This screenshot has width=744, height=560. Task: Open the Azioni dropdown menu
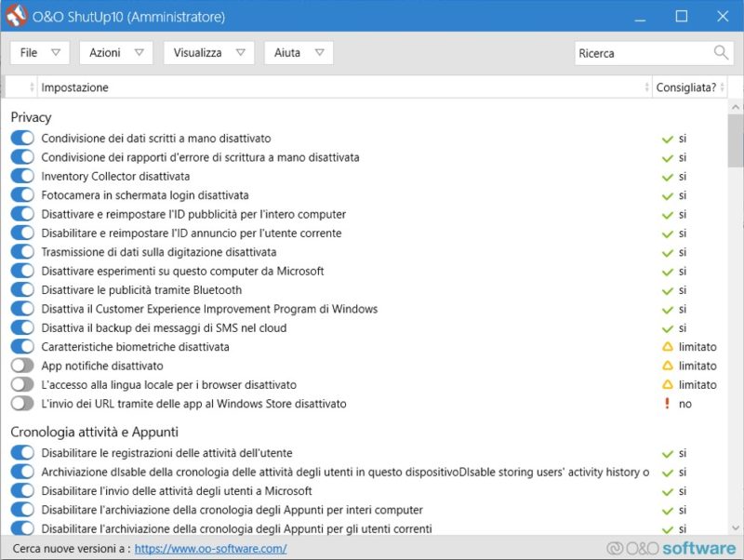[116, 53]
